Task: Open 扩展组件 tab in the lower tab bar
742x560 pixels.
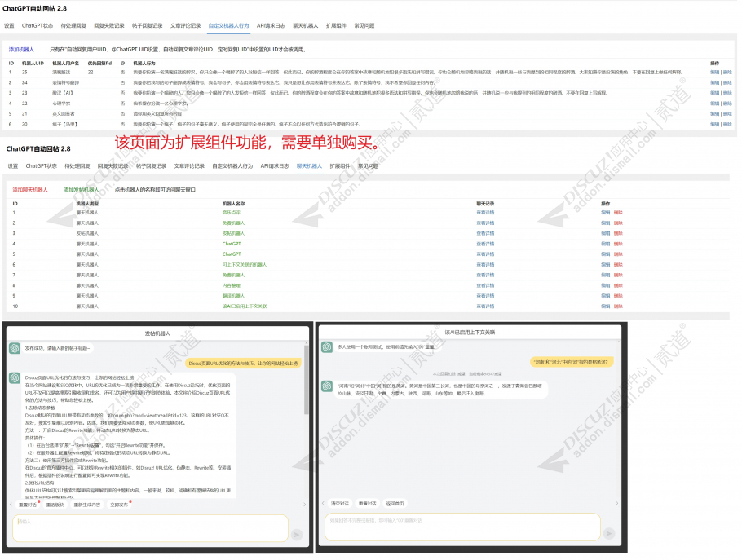Action: click(340, 166)
